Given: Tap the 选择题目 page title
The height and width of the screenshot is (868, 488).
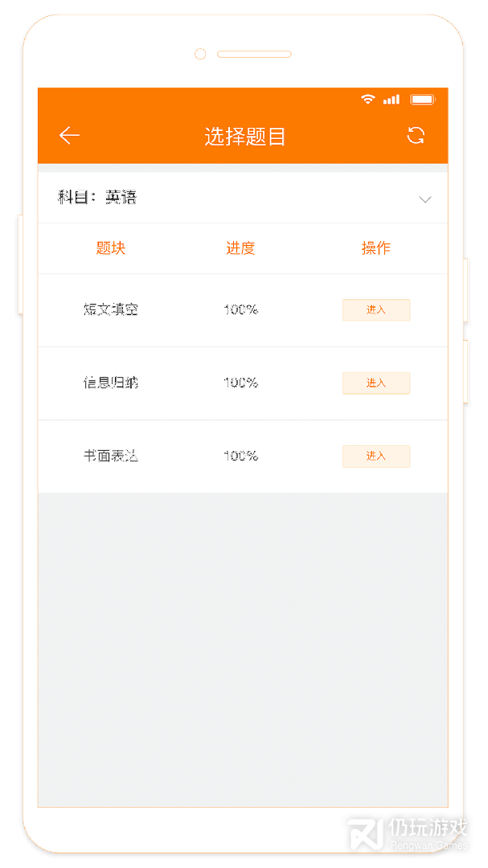Looking at the screenshot, I should click(245, 137).
